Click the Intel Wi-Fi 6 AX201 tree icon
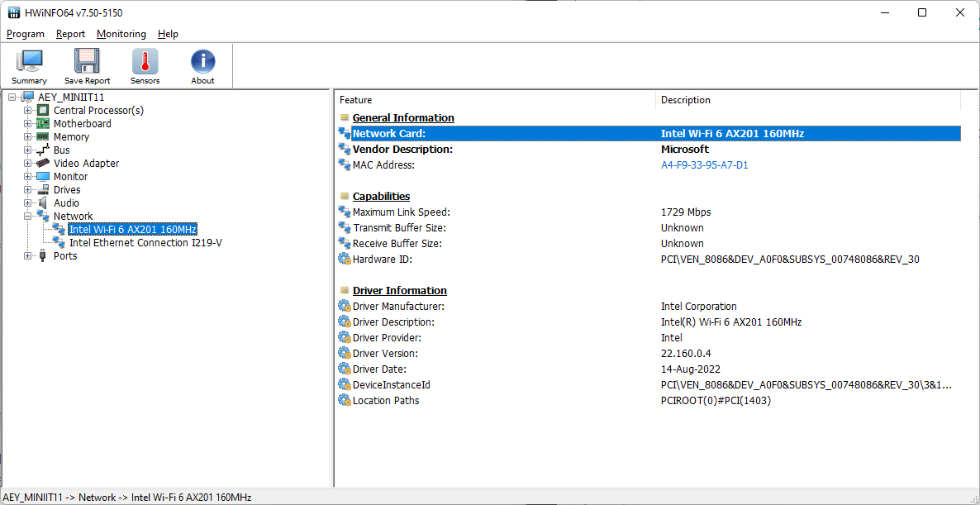This screenshot has width=980, height=505. [x=59, y=229]
